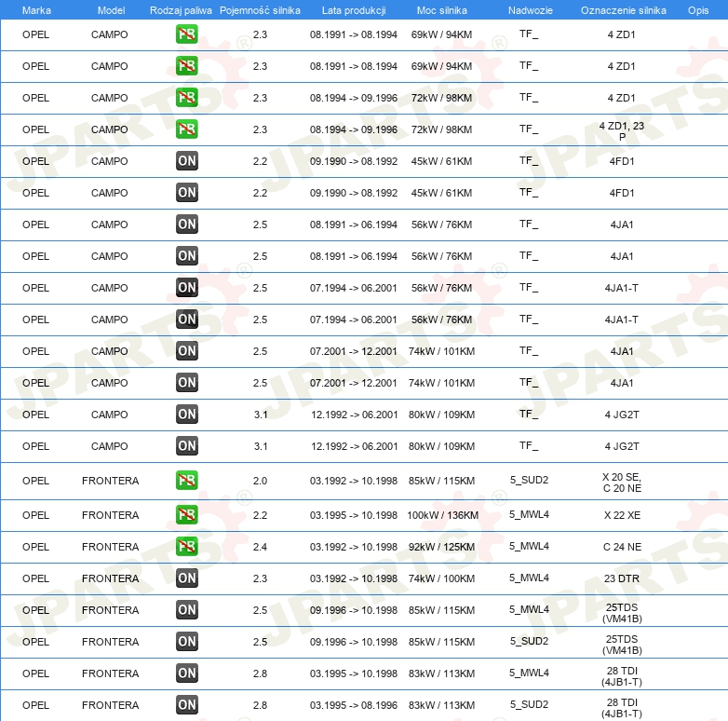
Task: Click '83kW / 113KM' in the 5_SUD2 row
Action: click(441, 705)
